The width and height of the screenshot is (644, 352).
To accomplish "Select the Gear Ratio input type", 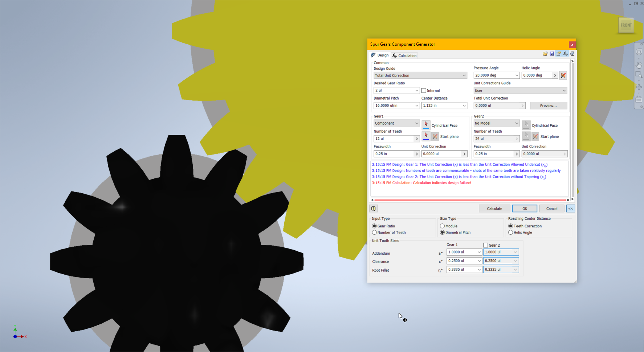I will (x=374, y=226).
